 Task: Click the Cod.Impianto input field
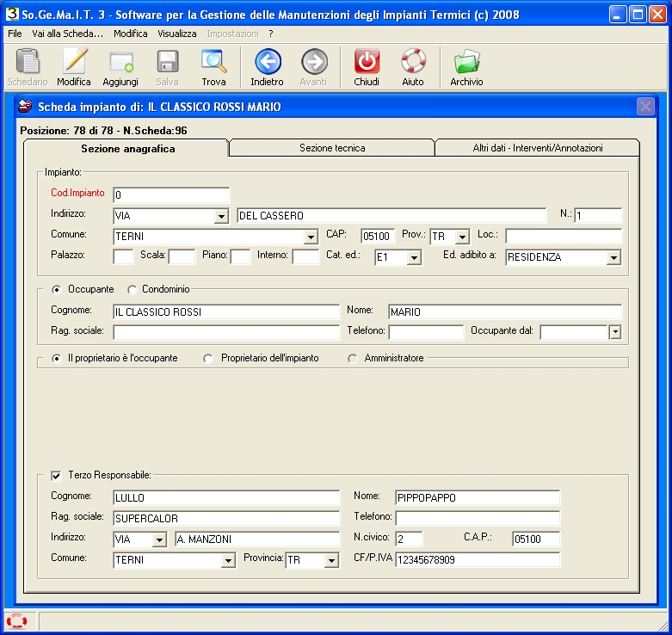tap(171, 195)
